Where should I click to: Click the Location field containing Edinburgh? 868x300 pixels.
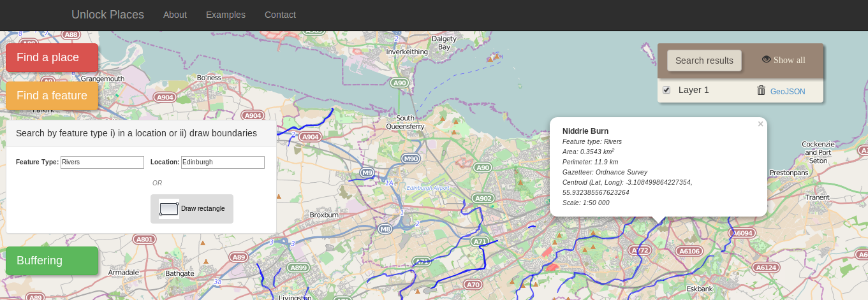pos(223,162)
